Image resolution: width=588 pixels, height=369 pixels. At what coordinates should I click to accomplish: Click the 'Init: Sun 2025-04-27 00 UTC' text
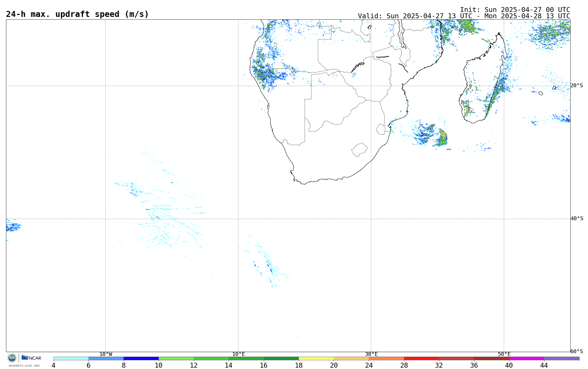click(x=515, y=10)
